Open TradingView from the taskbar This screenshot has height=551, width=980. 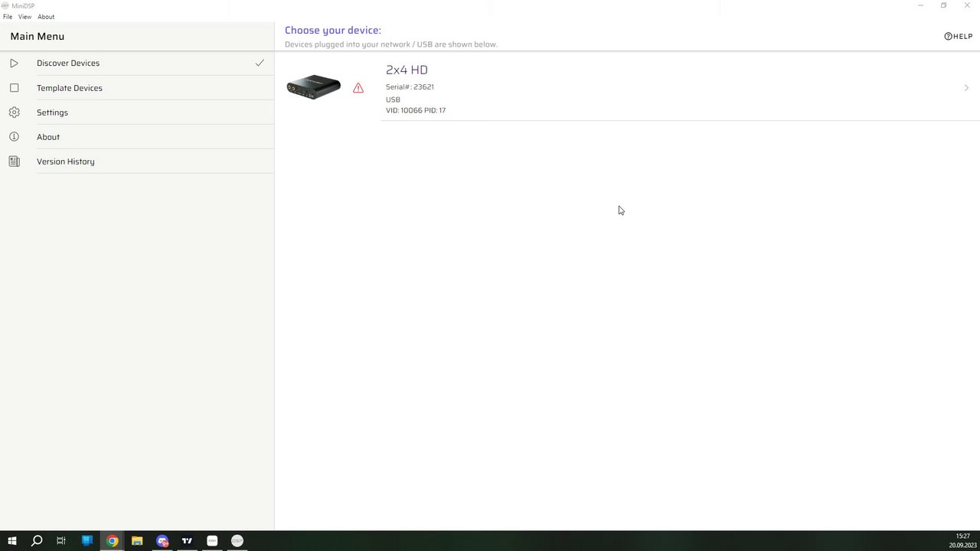[187, 541]
